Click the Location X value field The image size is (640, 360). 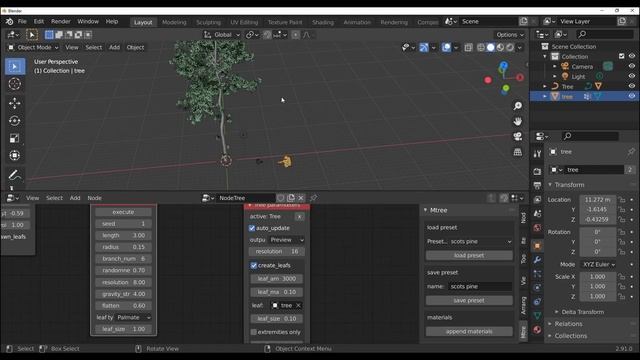point(598,200)
